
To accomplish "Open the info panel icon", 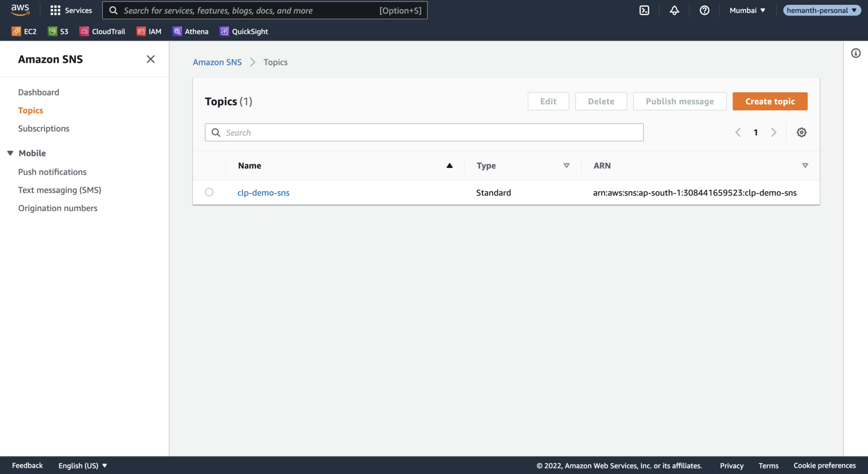I will tap(856, 53).
